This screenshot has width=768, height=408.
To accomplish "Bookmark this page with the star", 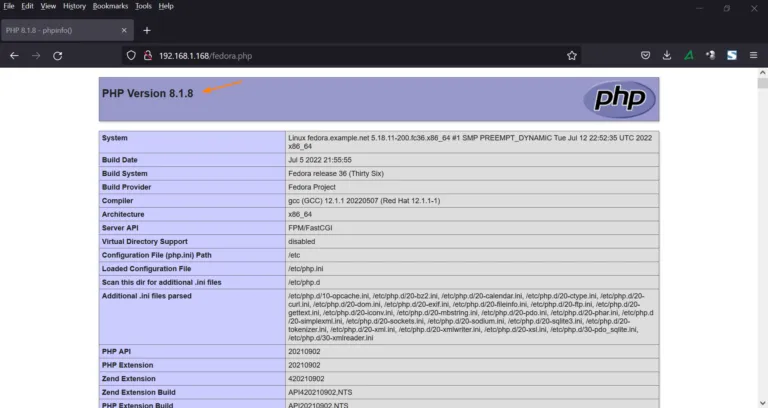I will [x=572, y=56].
